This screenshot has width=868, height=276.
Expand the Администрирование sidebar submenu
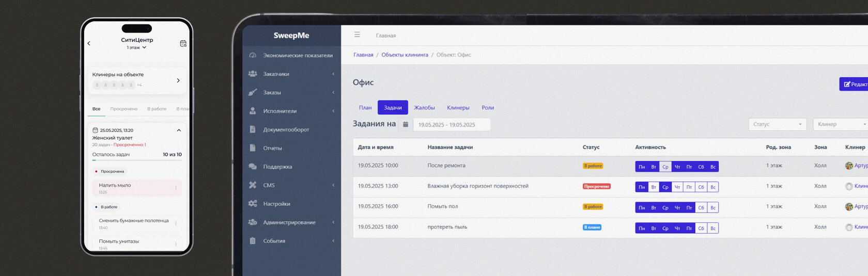[333, 222]
